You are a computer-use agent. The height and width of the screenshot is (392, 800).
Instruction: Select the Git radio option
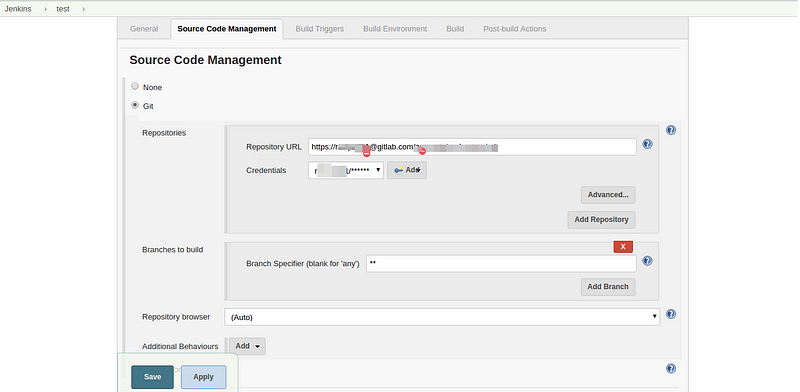pyautogui.click(x=135, y=105)
